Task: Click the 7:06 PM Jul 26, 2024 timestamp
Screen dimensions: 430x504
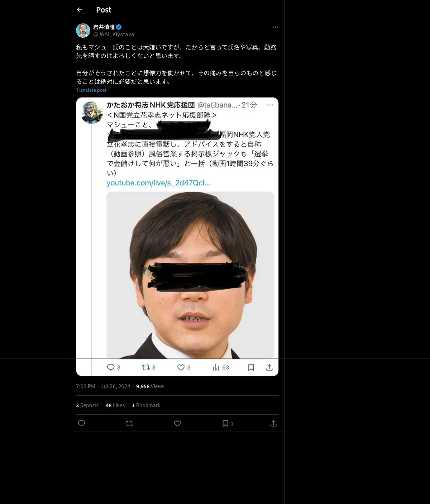Action: coord(103,386)
